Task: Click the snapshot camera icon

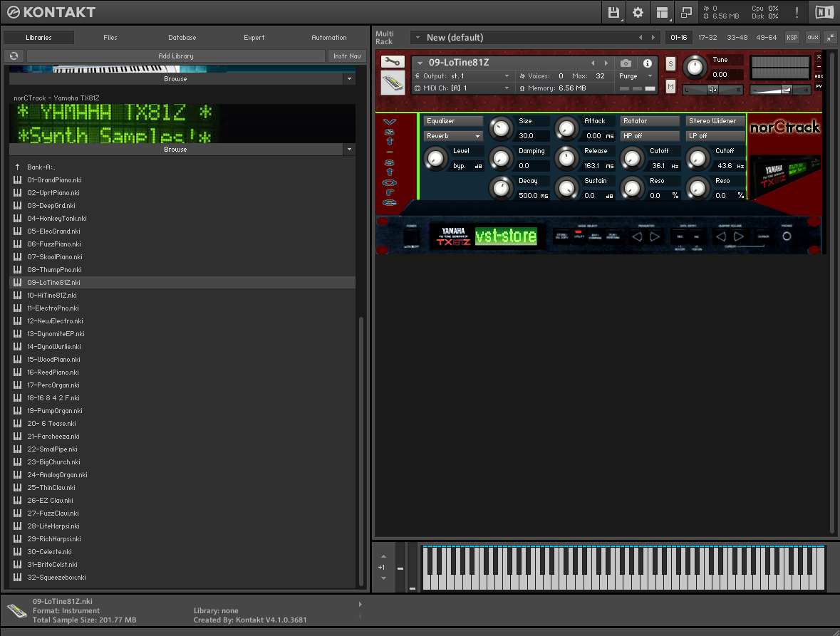Action: (625, 63)
